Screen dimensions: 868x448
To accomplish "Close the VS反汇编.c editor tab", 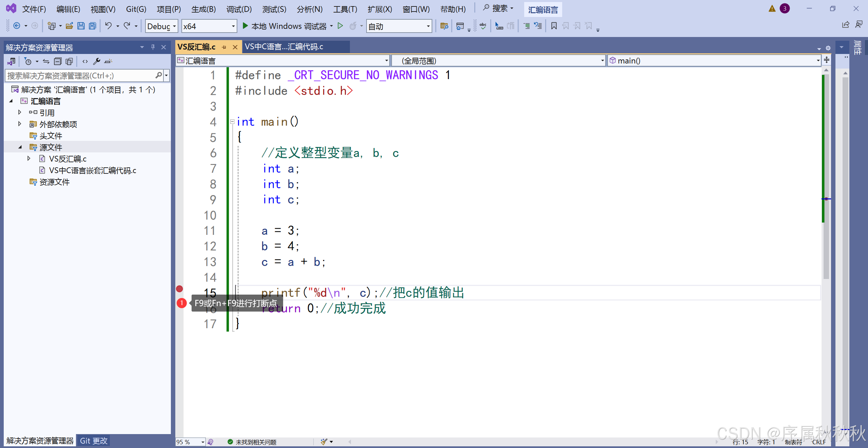I will click(x=235, y=47).
